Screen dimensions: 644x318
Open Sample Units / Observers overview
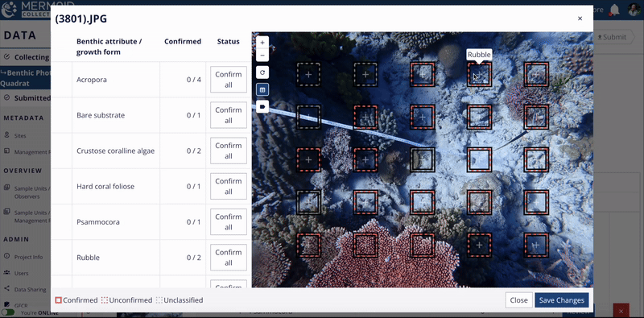click(x=32, y=192)
